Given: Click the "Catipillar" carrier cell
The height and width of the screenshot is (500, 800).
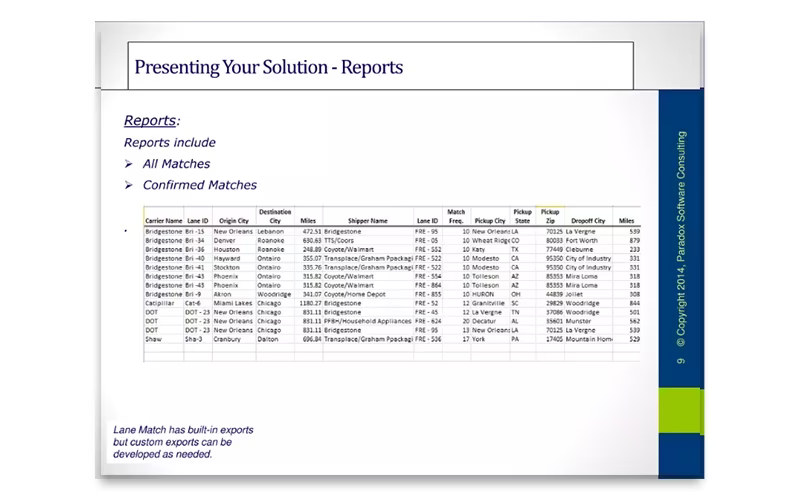Looking at the screenshot, I should point(160,303).
